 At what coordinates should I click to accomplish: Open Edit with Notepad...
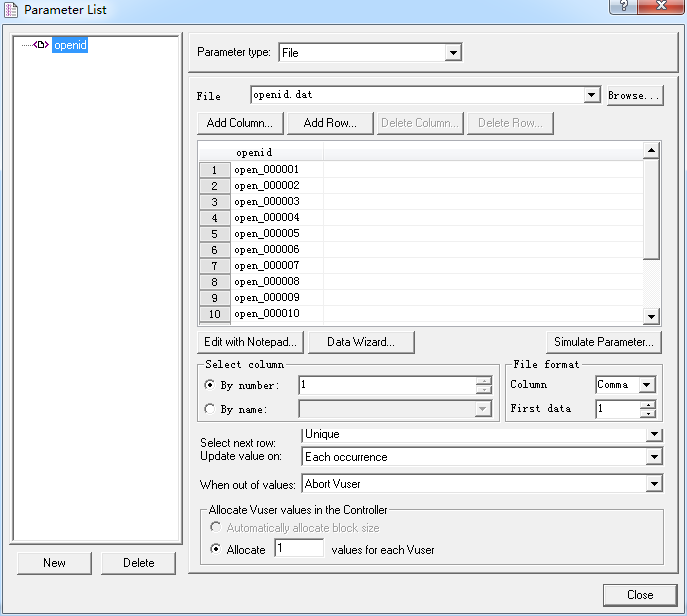coord(250,342)
